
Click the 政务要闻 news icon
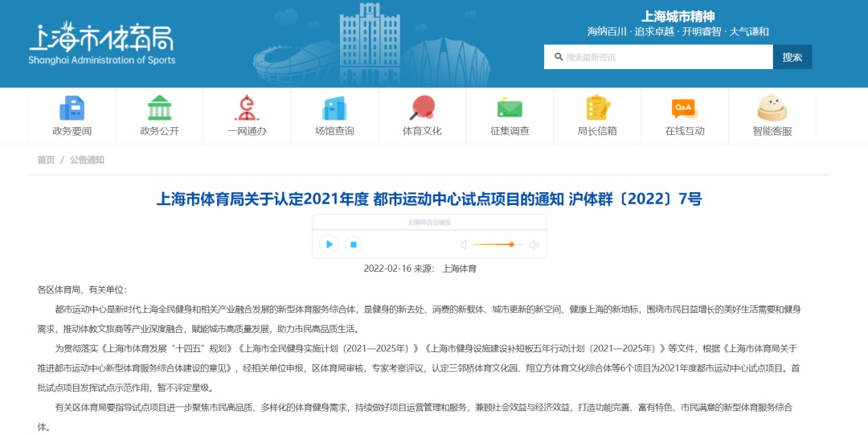(x=72, y=108)
